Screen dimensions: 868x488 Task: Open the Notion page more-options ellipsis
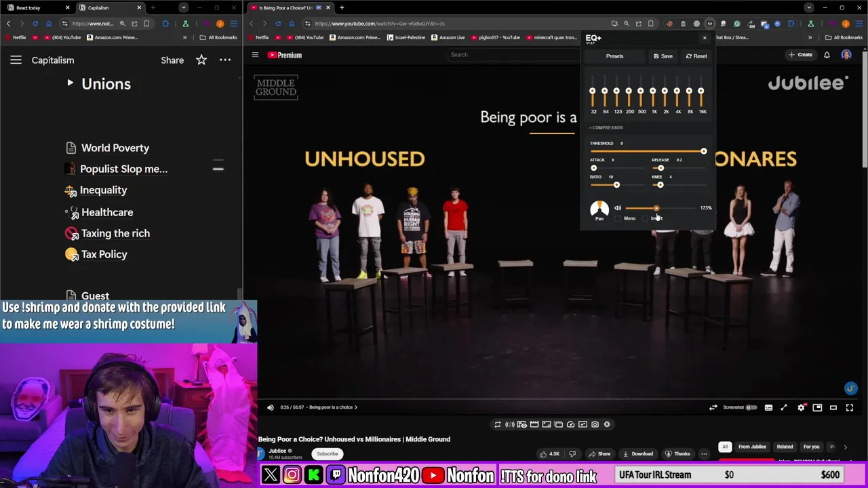click(x=225, y=60)
